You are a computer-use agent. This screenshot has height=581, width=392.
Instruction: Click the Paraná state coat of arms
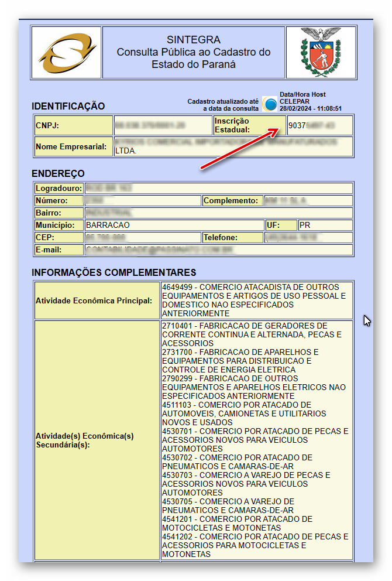[320, 53]
